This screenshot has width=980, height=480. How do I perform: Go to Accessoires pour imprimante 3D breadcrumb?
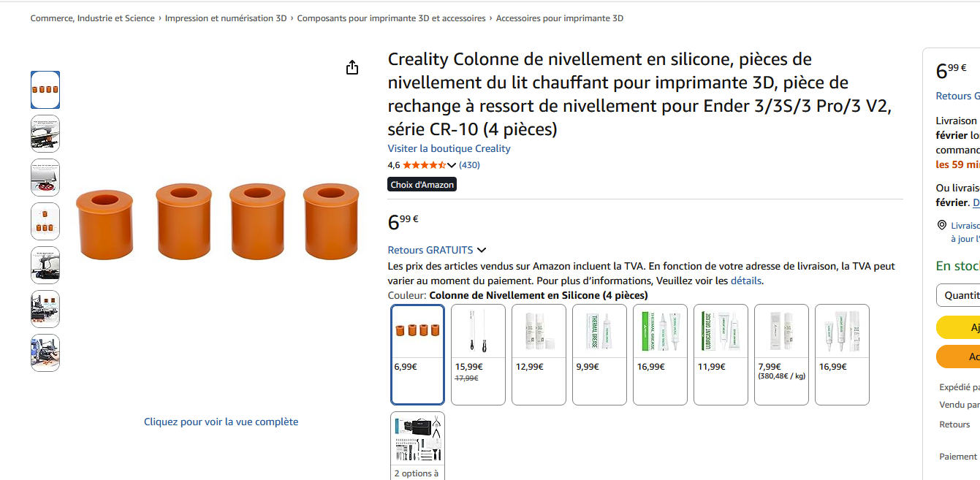pyautogui.click(x=560, y=18)
